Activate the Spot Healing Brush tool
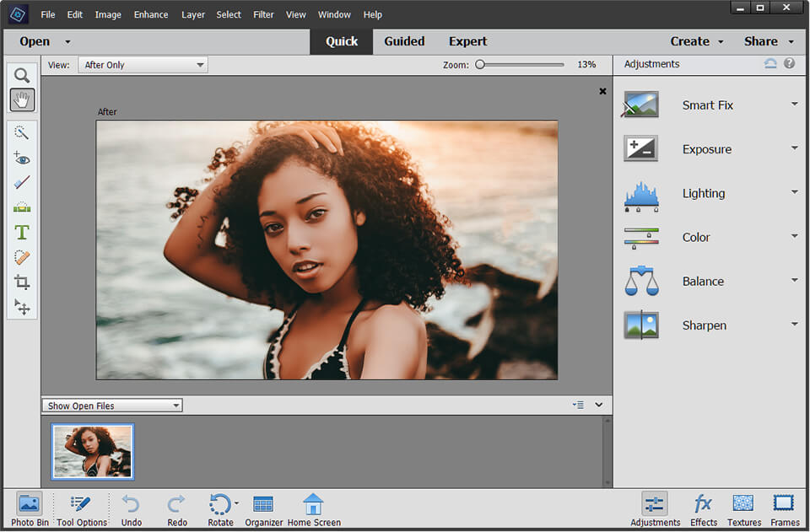The width and height of the screenshot is (810, 532). tap(22, 258)
